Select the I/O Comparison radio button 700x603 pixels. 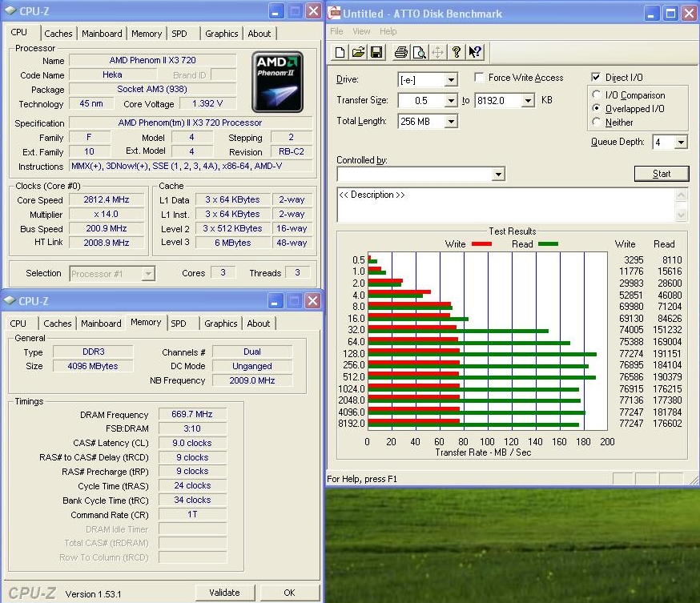[596, 94]
